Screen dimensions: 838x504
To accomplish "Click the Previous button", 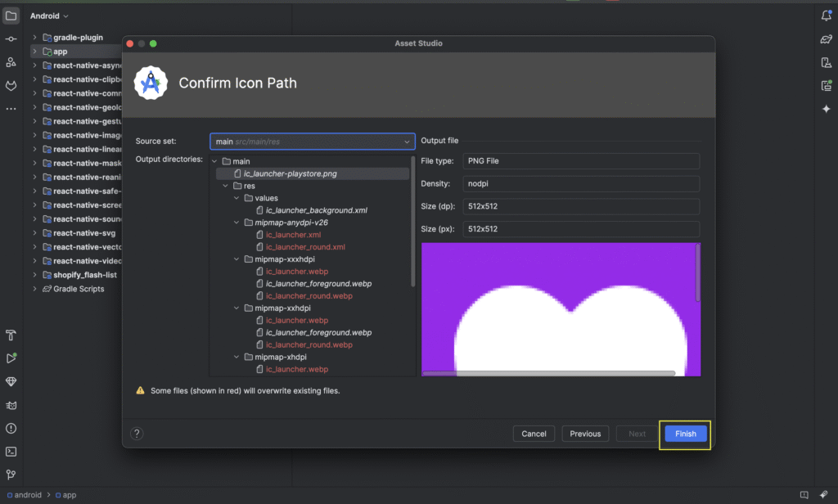I will [x=585, y=434].
